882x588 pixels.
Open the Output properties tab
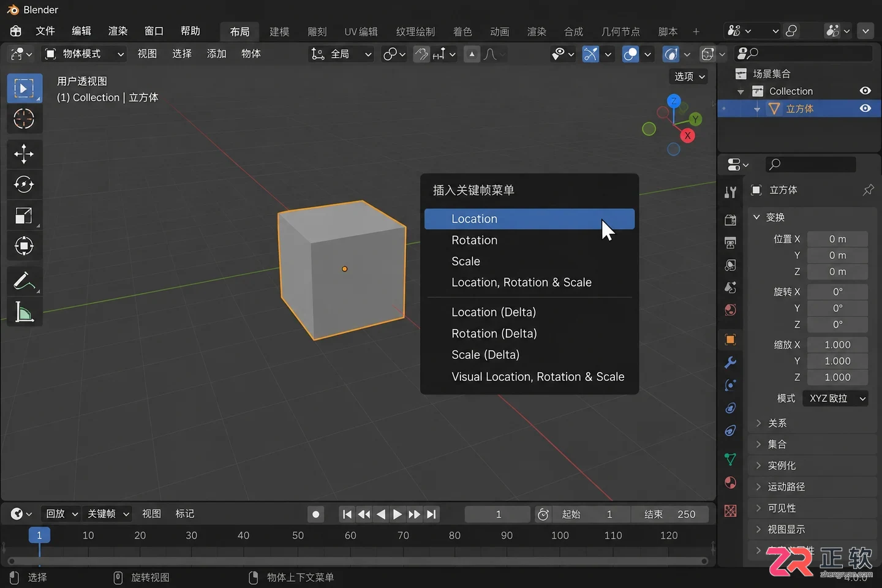[730, 243]
